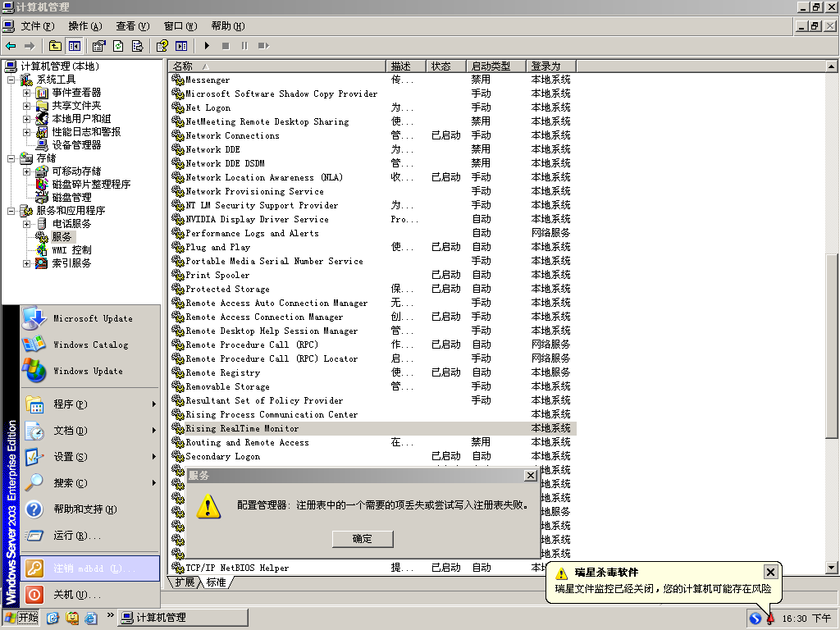This screenshot has height=630, width=840.
Task: Open the 操作(A) menu
Action: [84, 26]
